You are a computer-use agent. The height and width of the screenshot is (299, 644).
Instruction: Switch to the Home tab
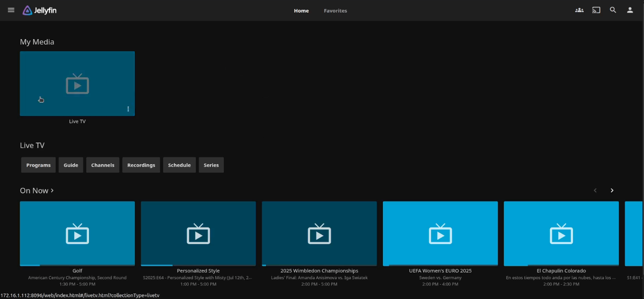point(301,11)
